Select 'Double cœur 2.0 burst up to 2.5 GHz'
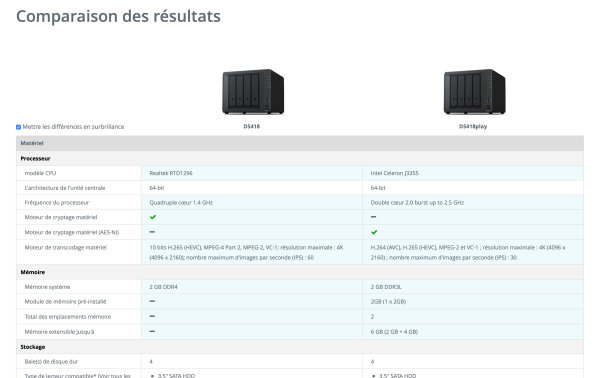 417,203
